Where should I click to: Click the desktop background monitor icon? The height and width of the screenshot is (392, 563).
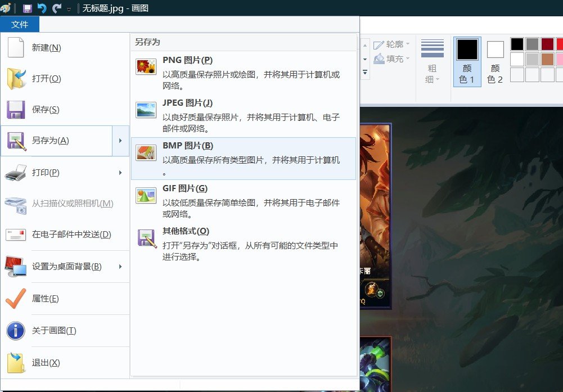[x=16, y=267]
